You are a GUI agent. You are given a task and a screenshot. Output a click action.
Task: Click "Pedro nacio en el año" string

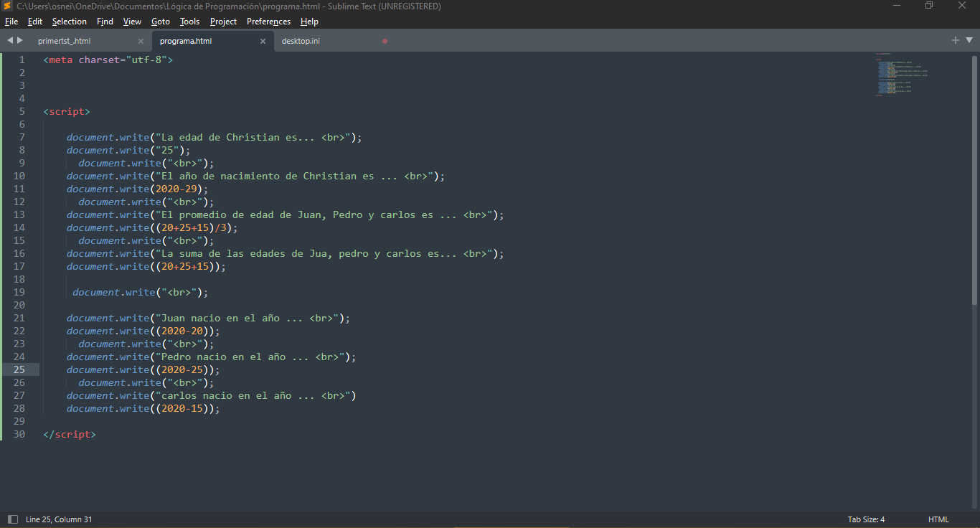[250, 357]
